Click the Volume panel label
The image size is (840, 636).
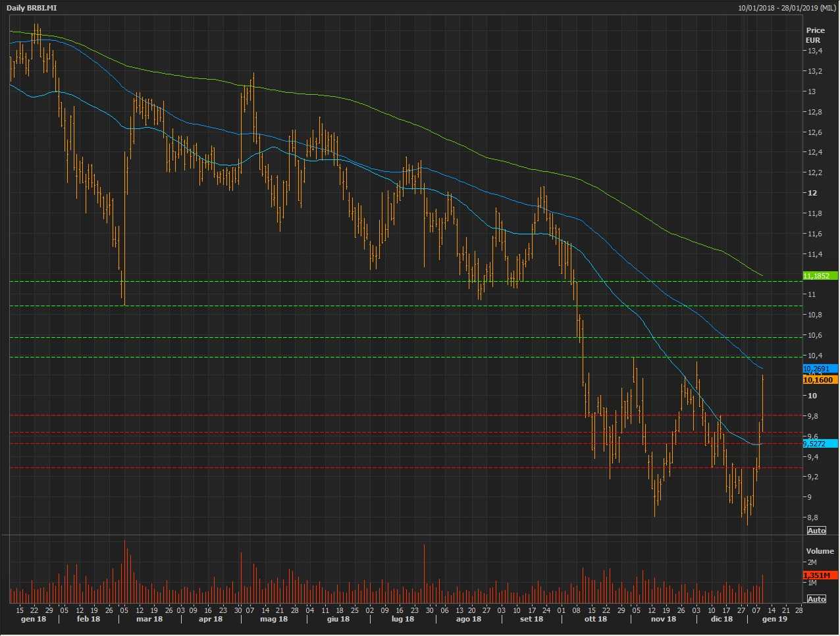tap(820, 551)
